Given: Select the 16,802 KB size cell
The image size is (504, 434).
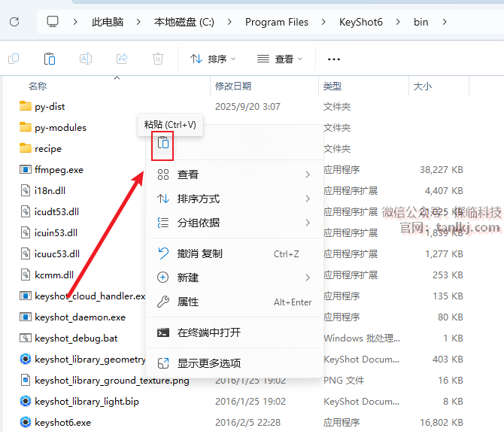Looking at the screenshot, I should (x=442, y=422).
